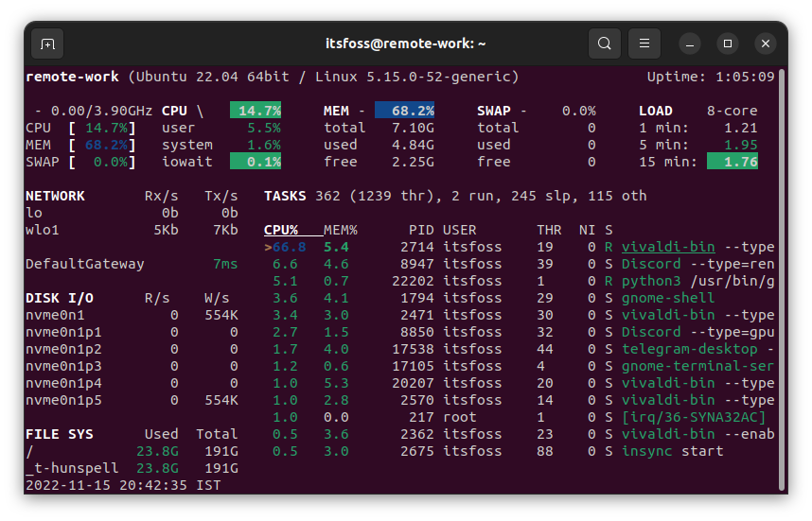The width and height of the screenshot is (812, 521).
Task: Click the CPU% column header
Action: (281, 230)
